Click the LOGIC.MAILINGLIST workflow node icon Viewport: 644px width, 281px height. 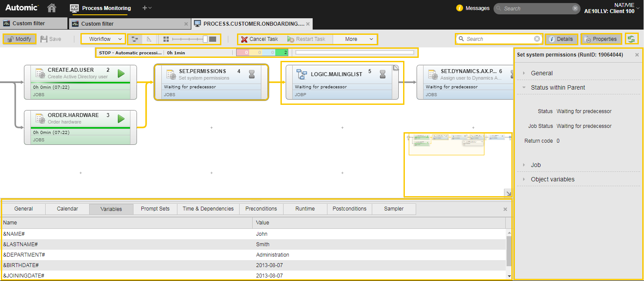pyautogui.click(x=301, y=74)
